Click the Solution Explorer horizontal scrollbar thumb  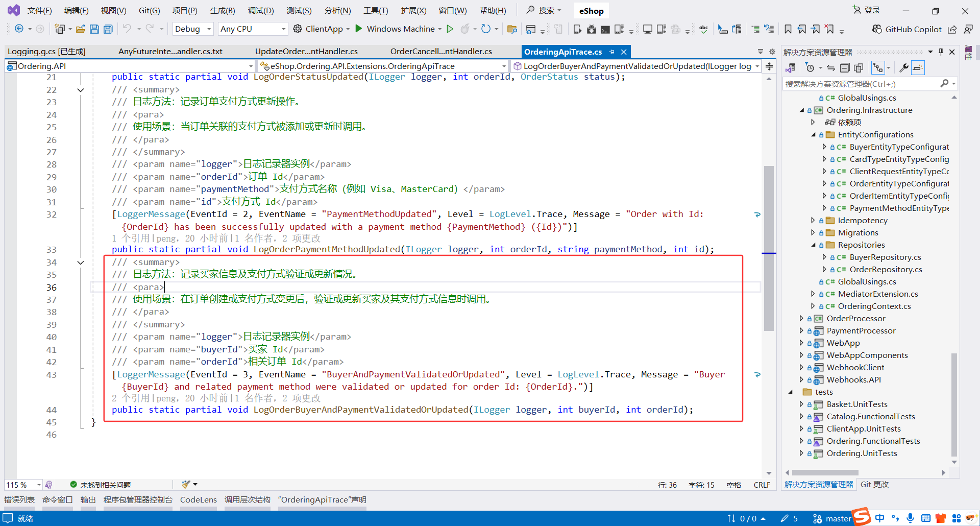825,473
